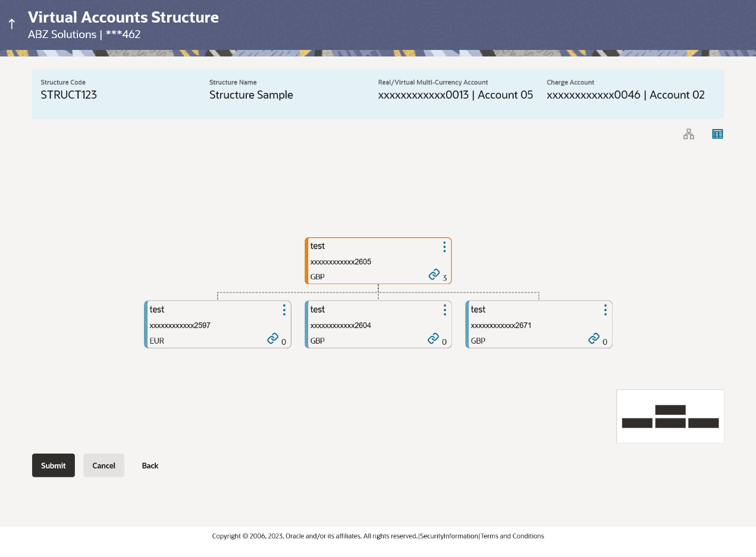Select the link icon on account 2671
The height and width of the screenshot is (557, 756).
point(594,338)
